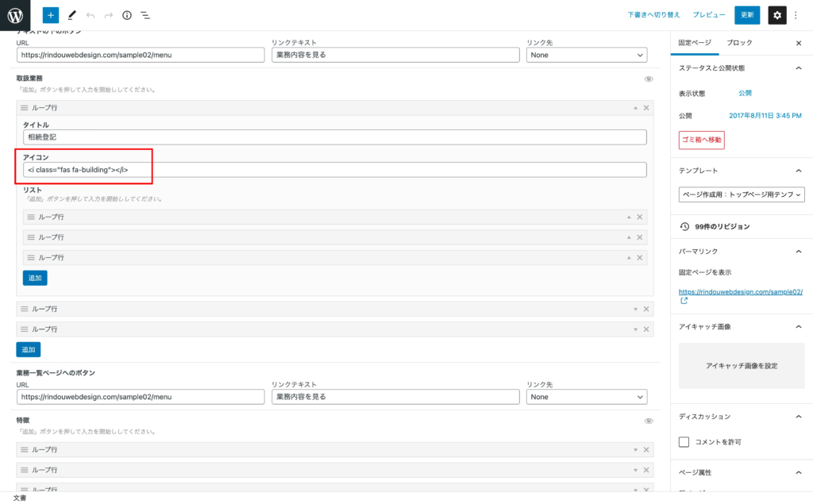Image resolution: width=813 pixels, height=504 pixels.
Task: Select the pencil Tools icon
Action: pos(71,15)
